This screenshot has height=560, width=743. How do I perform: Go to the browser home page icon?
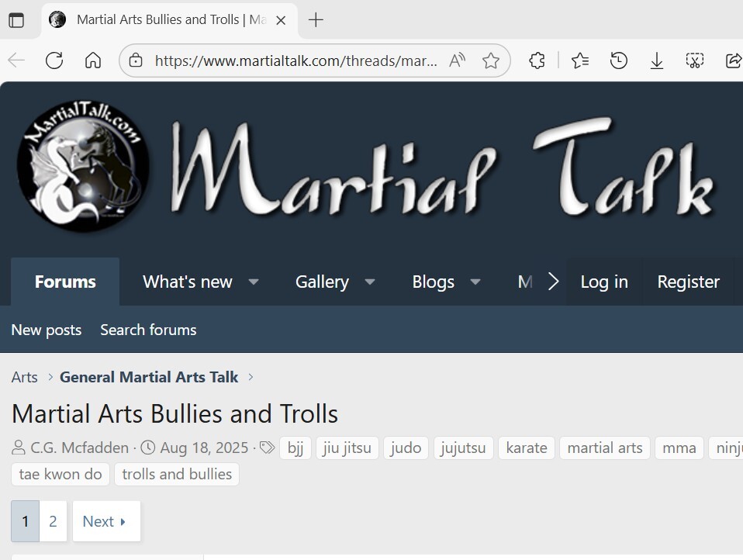coord(93,60)
